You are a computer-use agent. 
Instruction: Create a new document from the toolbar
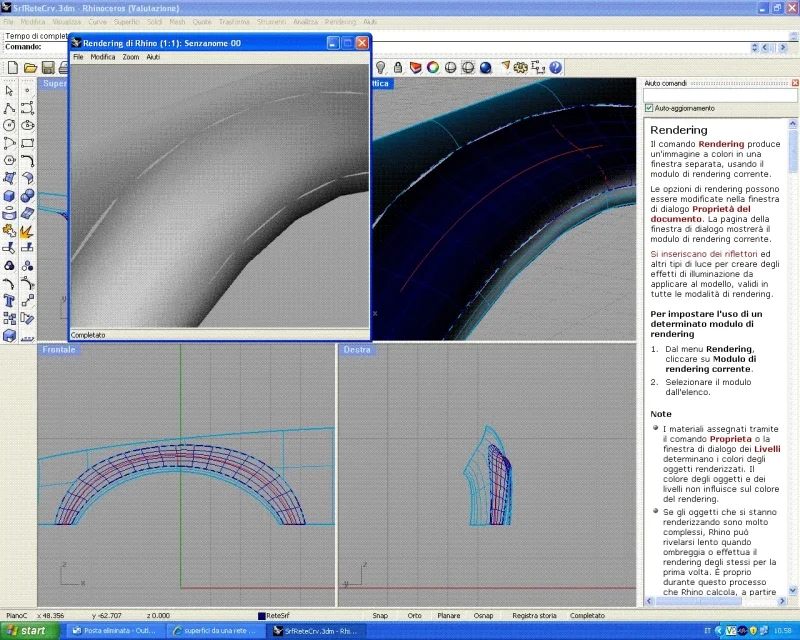point(13,67)
